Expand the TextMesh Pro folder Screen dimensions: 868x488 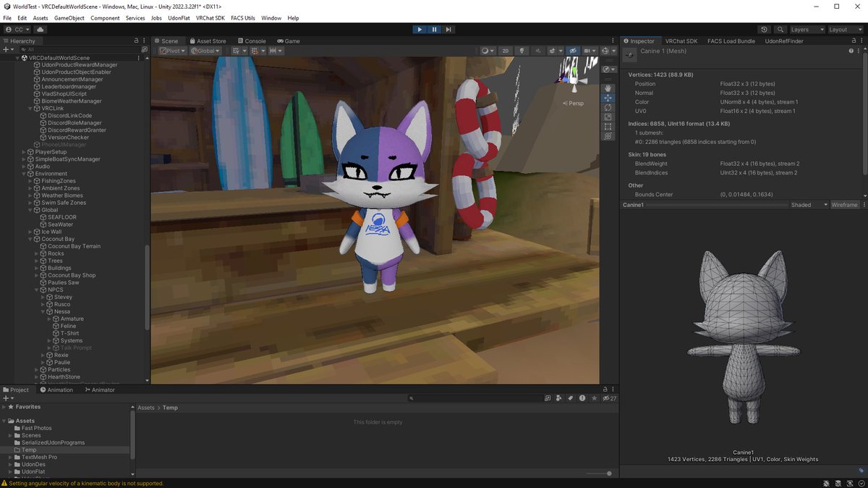pos(11,457)
